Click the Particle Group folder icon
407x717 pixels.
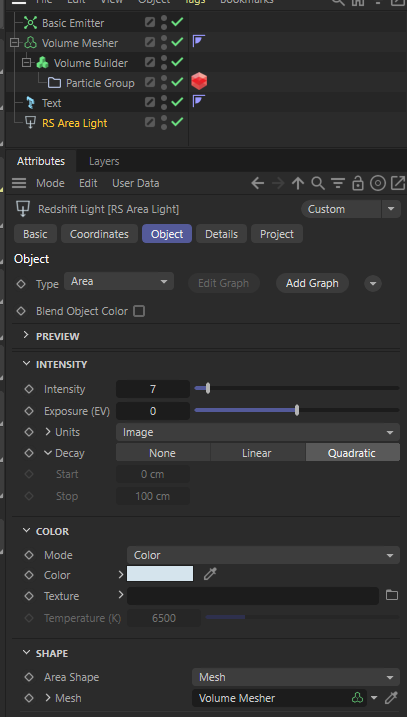[54, 83]
